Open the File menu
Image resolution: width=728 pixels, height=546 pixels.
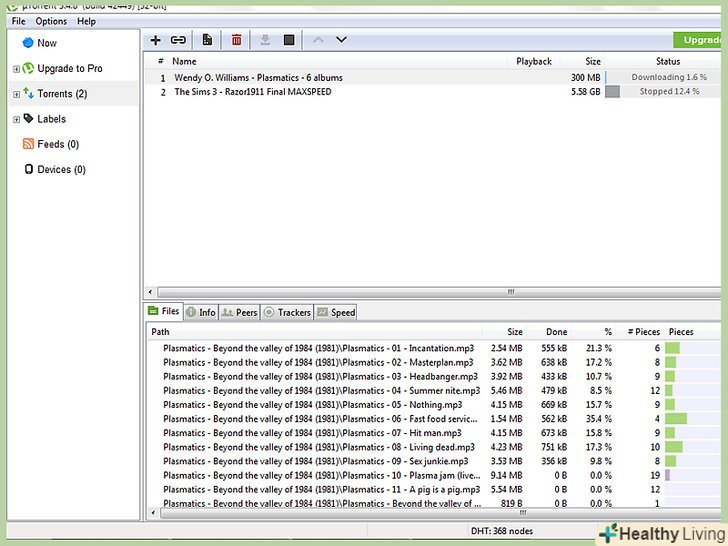coord(19,21)
